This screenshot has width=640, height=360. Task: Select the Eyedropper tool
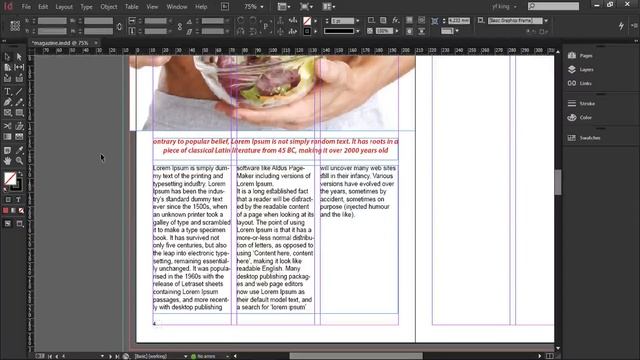[19, 151]
